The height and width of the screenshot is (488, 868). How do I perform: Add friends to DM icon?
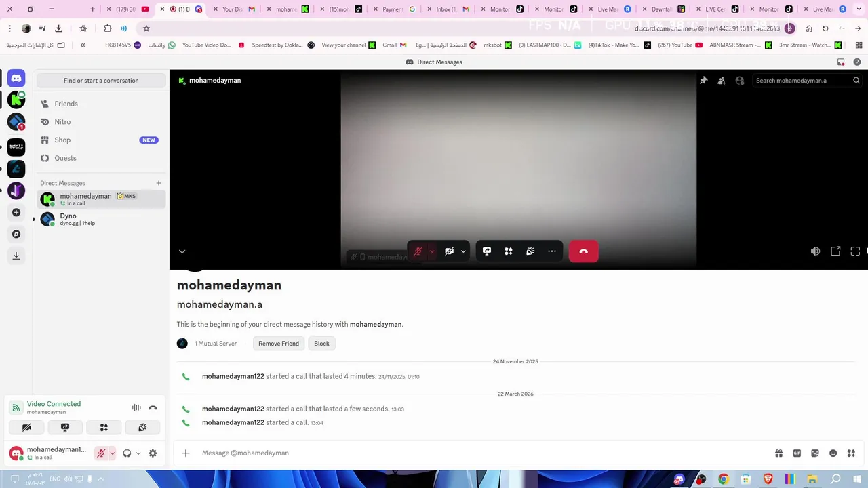[722, 81]
